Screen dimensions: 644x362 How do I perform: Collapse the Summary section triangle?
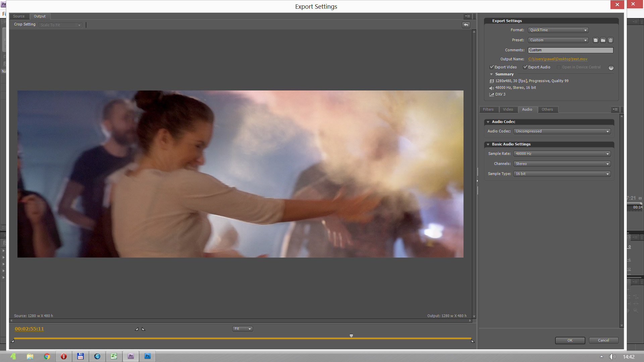pyautogui.click(x=491, y=74)
